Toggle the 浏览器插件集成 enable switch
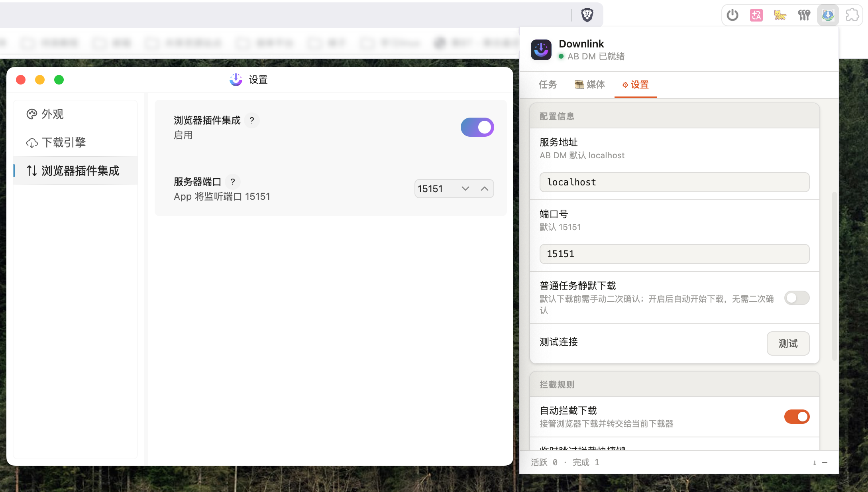868x492 pixels. point(477,127)
